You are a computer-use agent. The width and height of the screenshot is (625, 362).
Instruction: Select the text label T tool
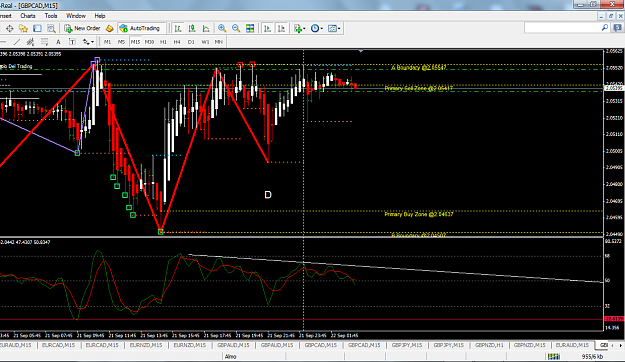click(72, 42)
